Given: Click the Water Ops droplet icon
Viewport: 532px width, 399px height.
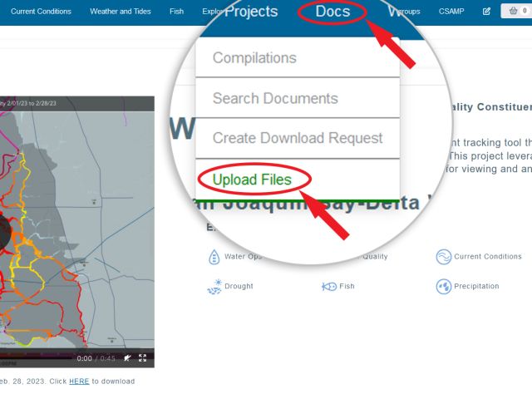Looking at the screenshot, I should (214, 257).
